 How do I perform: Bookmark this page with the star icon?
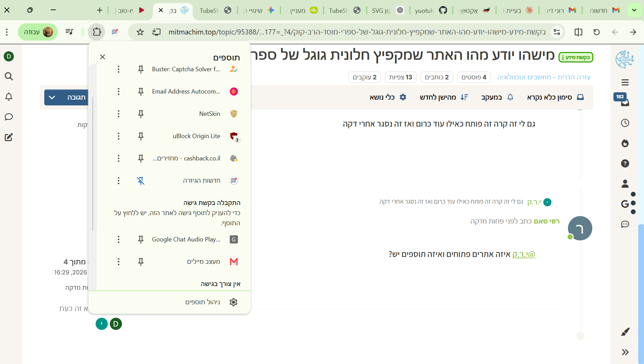point(140,32)
